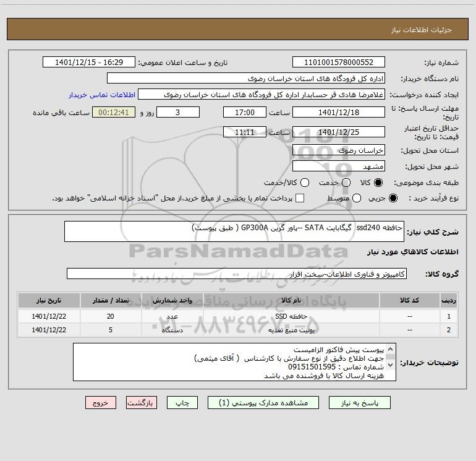
Task: Click price validity date 1401/12/25 field
Action: 339,132
